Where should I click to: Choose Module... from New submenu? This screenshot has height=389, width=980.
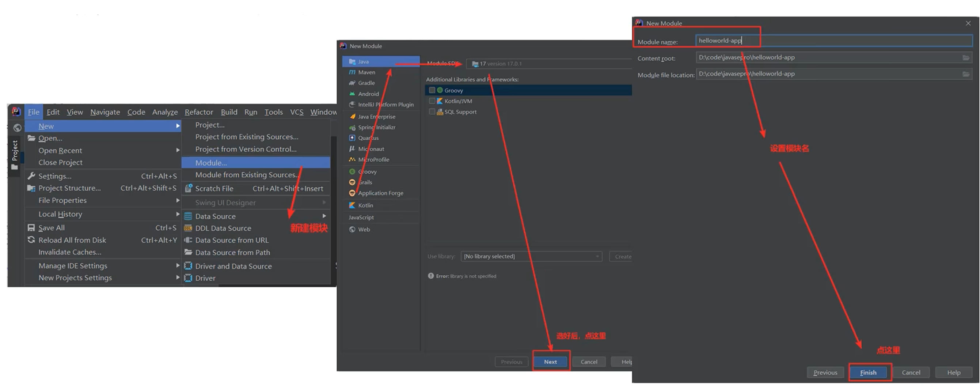[x=256, y=163]
